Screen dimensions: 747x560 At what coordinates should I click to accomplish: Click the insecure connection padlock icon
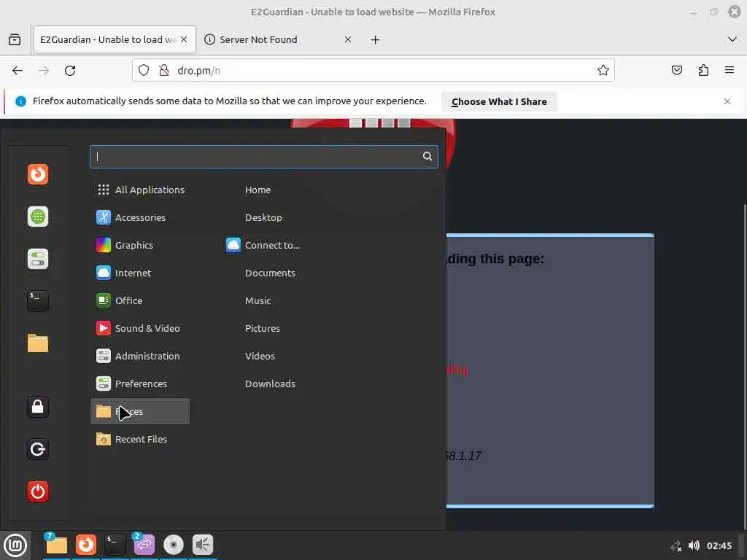coord(164,71)
